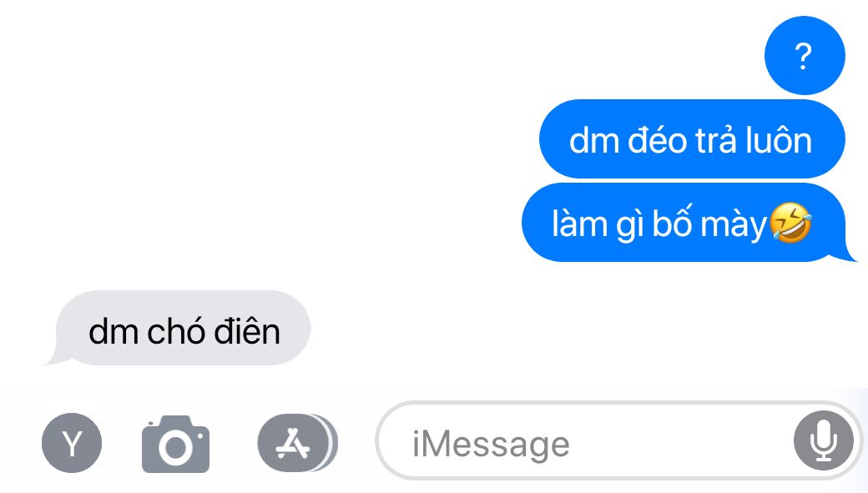868x493 pixels.
Task: Select the gray "dm chó điên" message
Action: [x=180, y=328]
